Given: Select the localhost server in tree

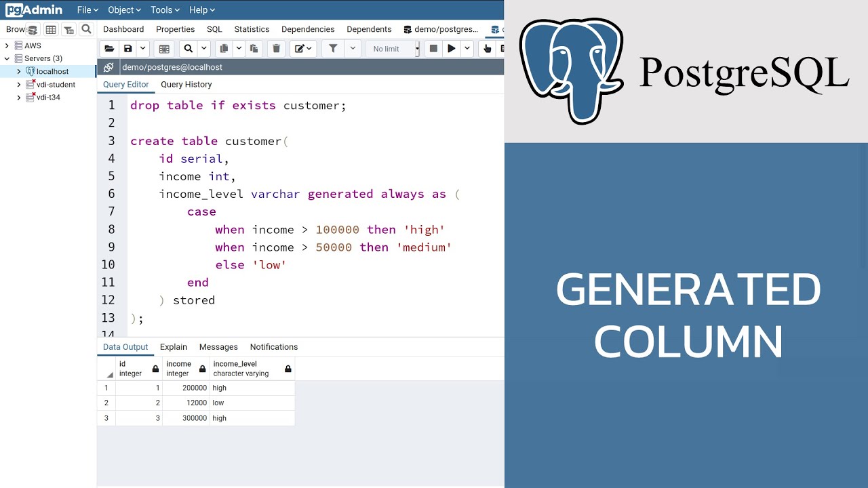Looking at the screenshot, I should point(52,71).
